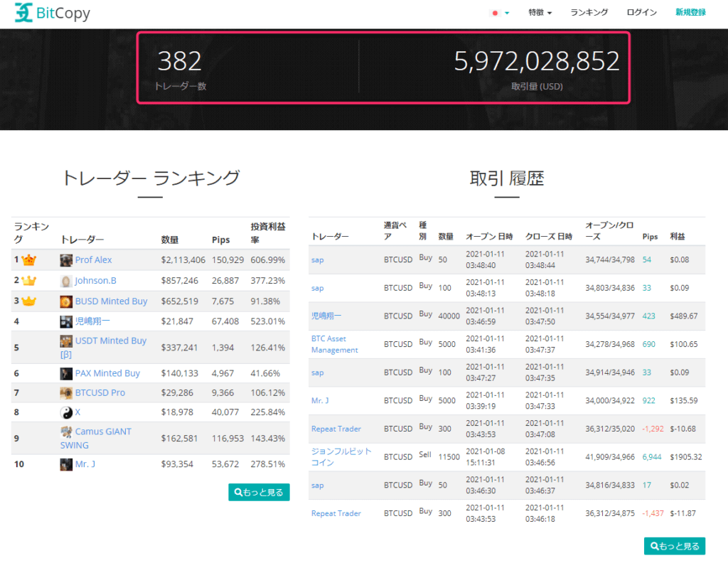Click the 新規登録 registration link
The image size is (728, 568).
click(x=690, y=12)
